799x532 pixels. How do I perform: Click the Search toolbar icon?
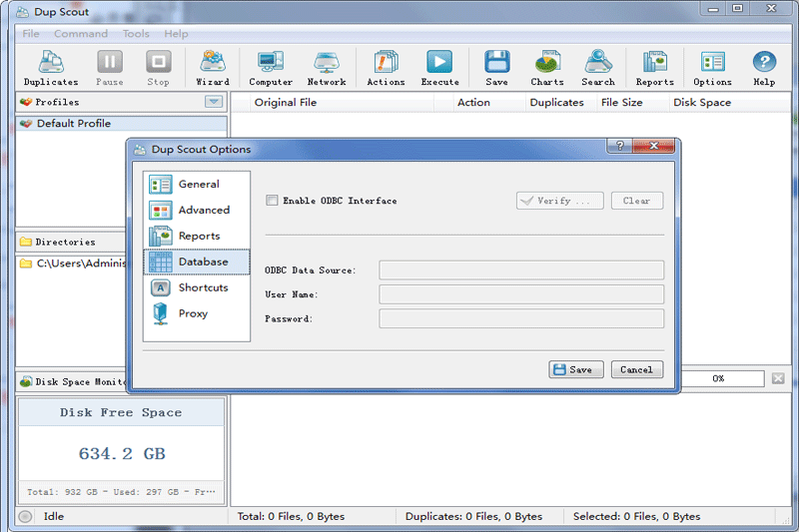pos(598,68)
